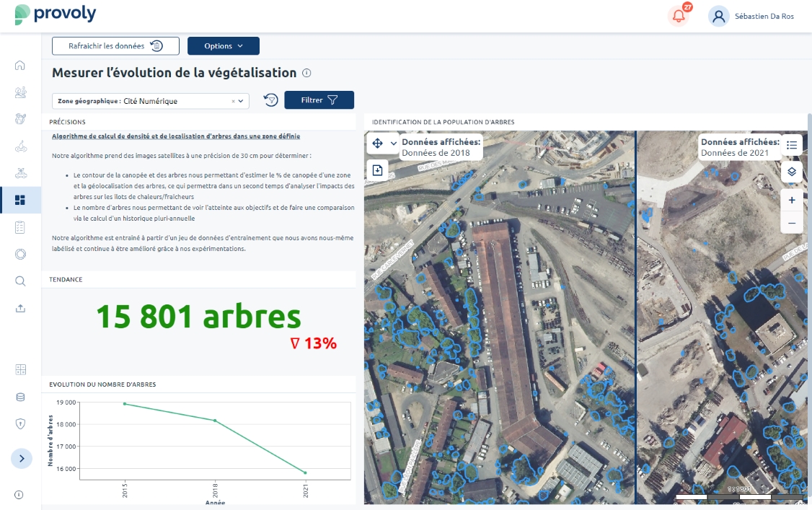Zoom out on the map

792,223
